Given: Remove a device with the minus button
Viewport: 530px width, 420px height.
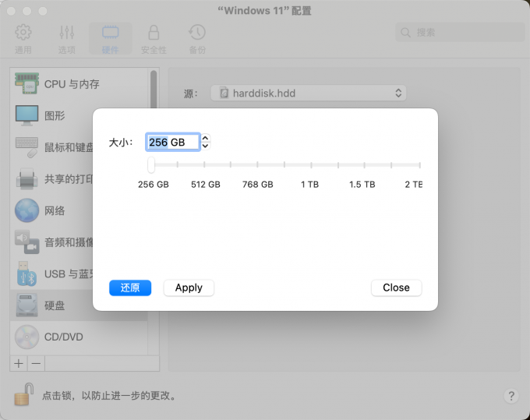Looking at the screenshot, I should pyautogui.click(x=36, y=364).
